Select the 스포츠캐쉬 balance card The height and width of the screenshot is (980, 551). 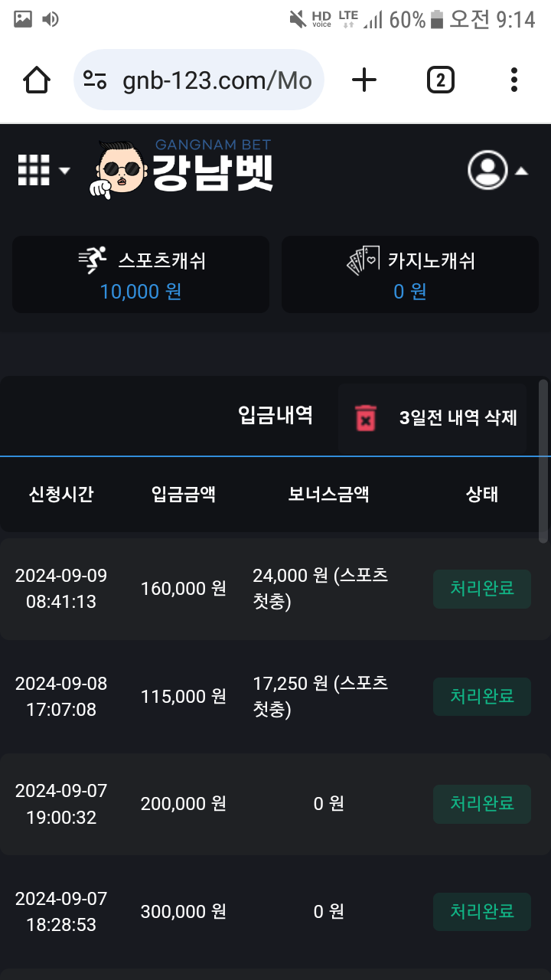(x=141, y=274)
